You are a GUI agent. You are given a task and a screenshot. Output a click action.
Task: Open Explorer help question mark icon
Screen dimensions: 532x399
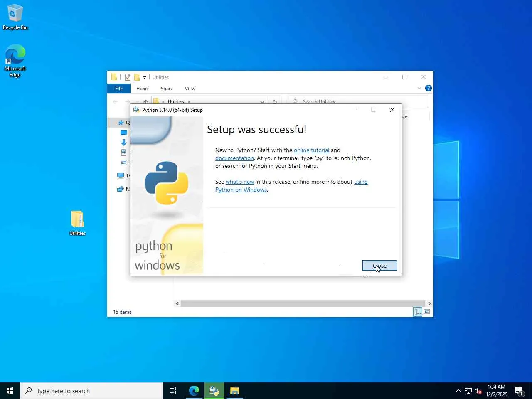[428, 88]
